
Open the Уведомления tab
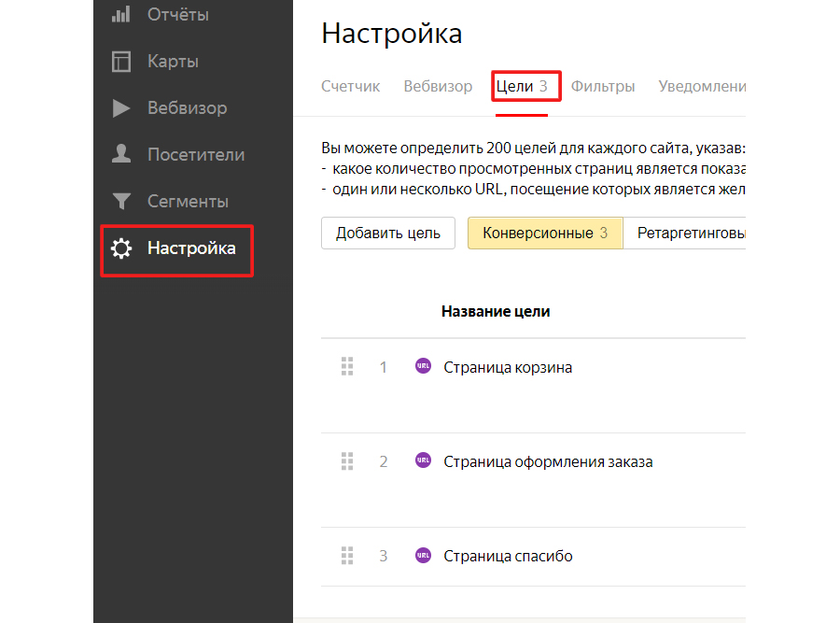click(x=702, y=86)
